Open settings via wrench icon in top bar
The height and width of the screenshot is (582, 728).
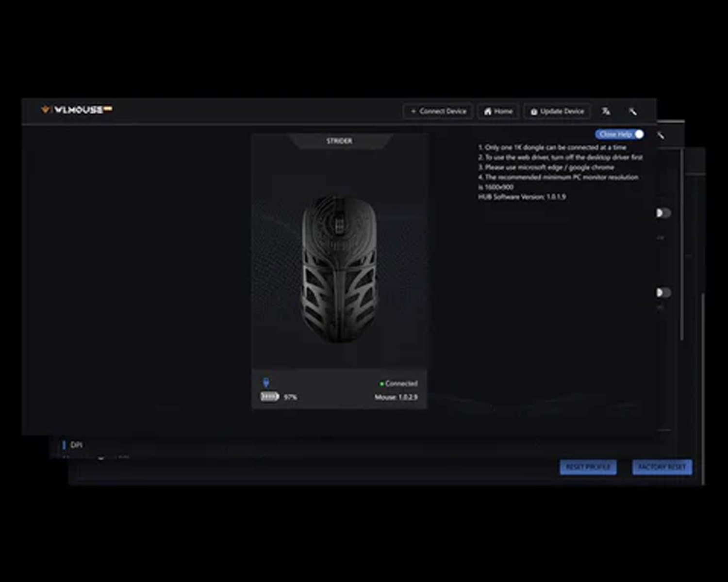click(x=633, y=112)
